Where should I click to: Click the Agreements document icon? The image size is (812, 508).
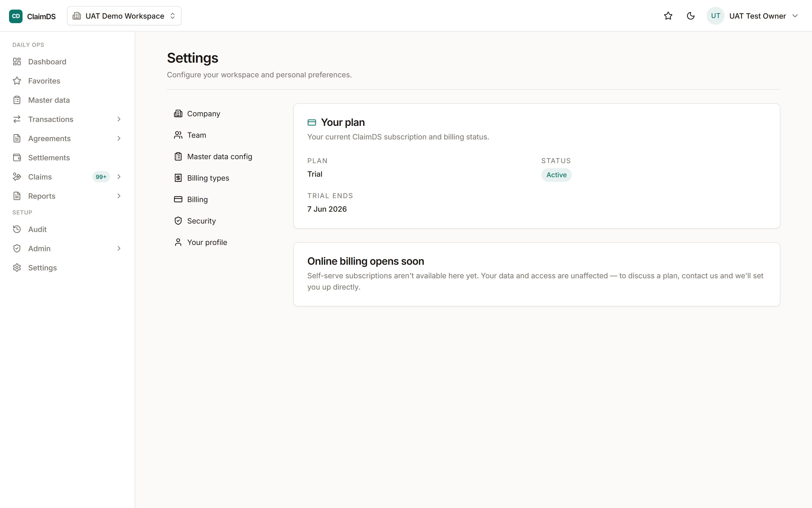(17, 138)
